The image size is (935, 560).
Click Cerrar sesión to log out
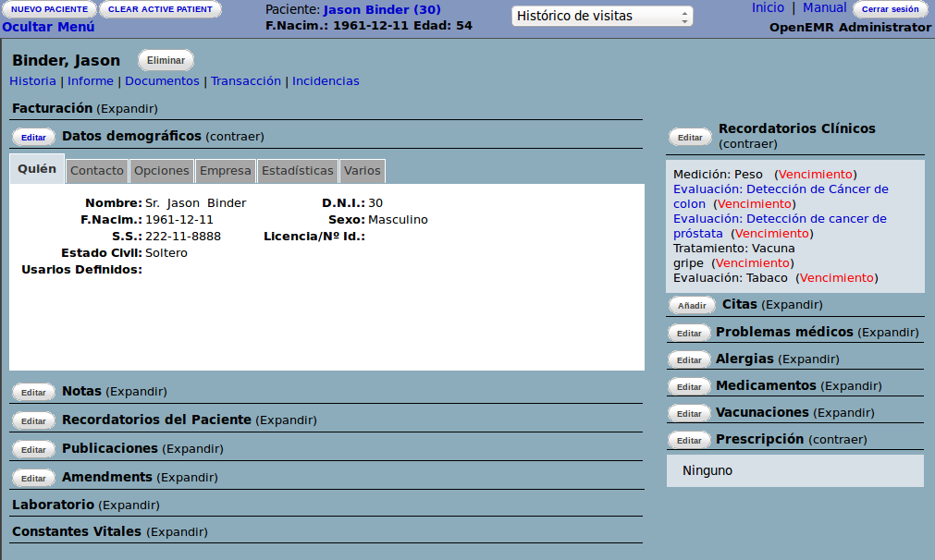[890, 9]
